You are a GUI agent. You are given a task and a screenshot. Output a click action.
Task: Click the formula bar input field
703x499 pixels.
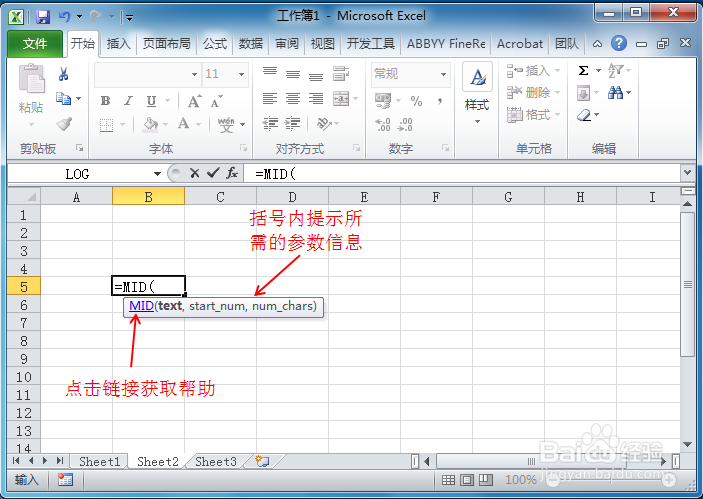(x=462, y=174)
